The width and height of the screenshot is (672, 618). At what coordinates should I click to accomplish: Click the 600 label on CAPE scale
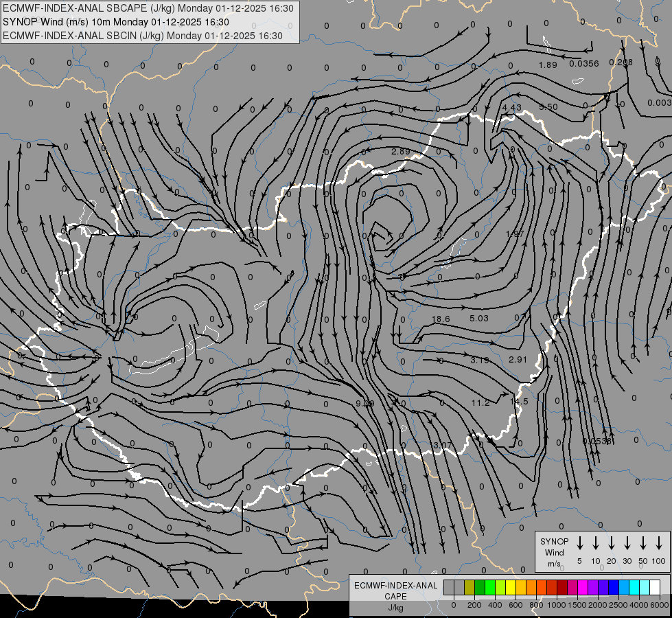(515, 605)
